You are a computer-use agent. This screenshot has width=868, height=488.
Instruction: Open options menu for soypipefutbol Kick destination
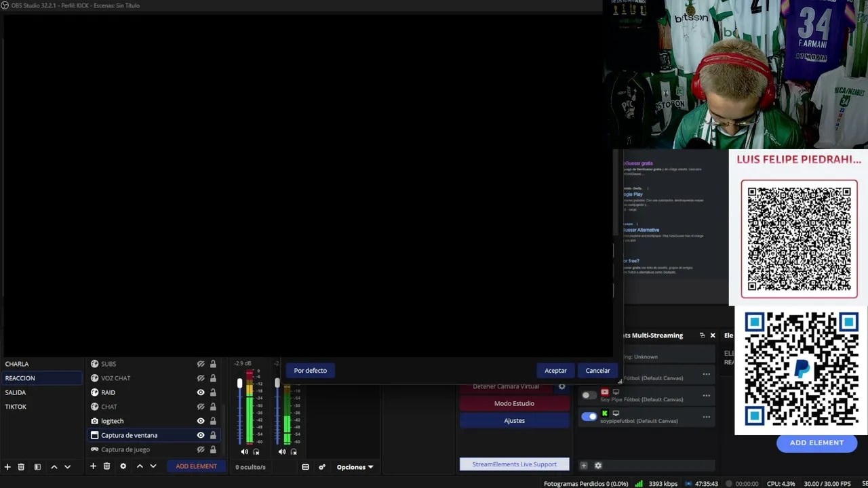(707, 418)
